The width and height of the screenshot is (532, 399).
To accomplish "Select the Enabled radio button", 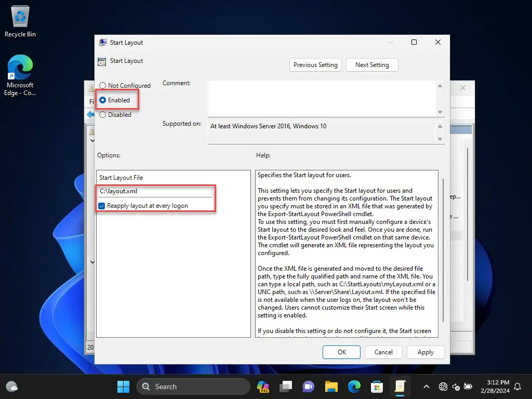I will coord(102,100).
